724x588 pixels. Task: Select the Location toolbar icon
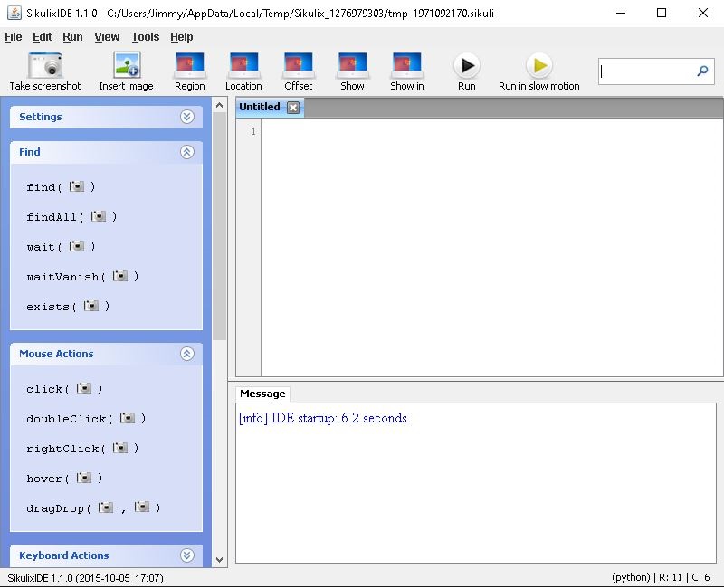pyautogui.click(x=243, y=65)
